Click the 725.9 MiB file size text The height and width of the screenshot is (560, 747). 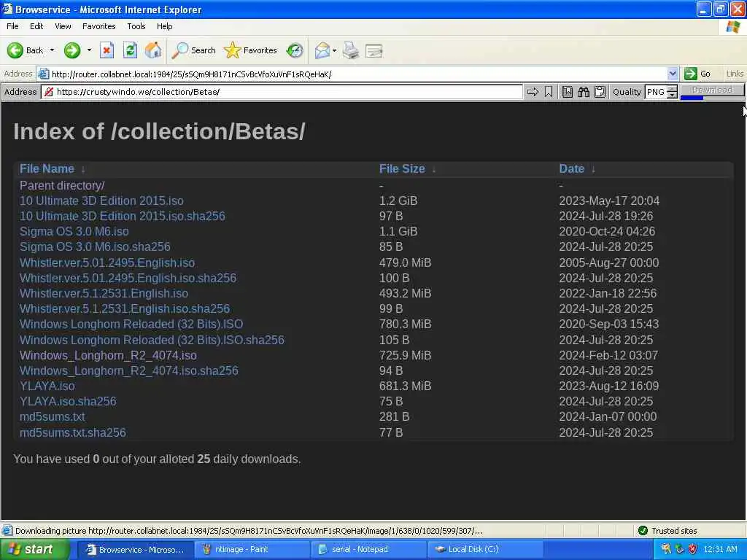click(405, 355)
